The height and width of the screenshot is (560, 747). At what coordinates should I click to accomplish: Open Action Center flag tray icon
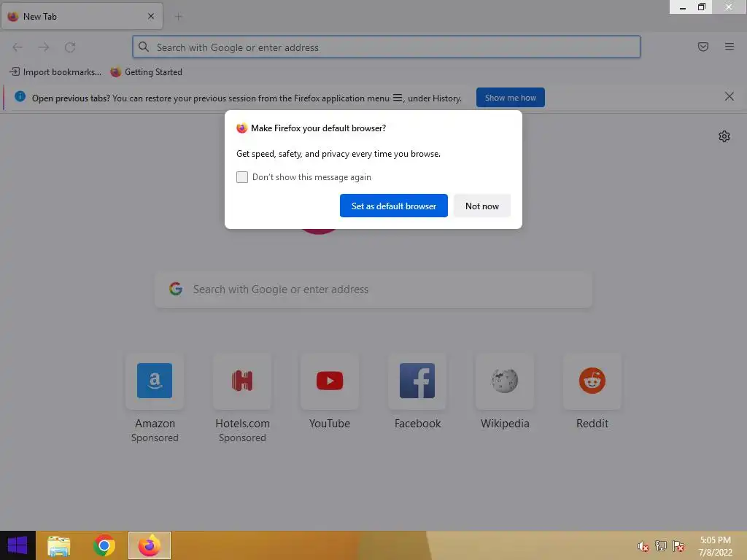tap(678, 546)
